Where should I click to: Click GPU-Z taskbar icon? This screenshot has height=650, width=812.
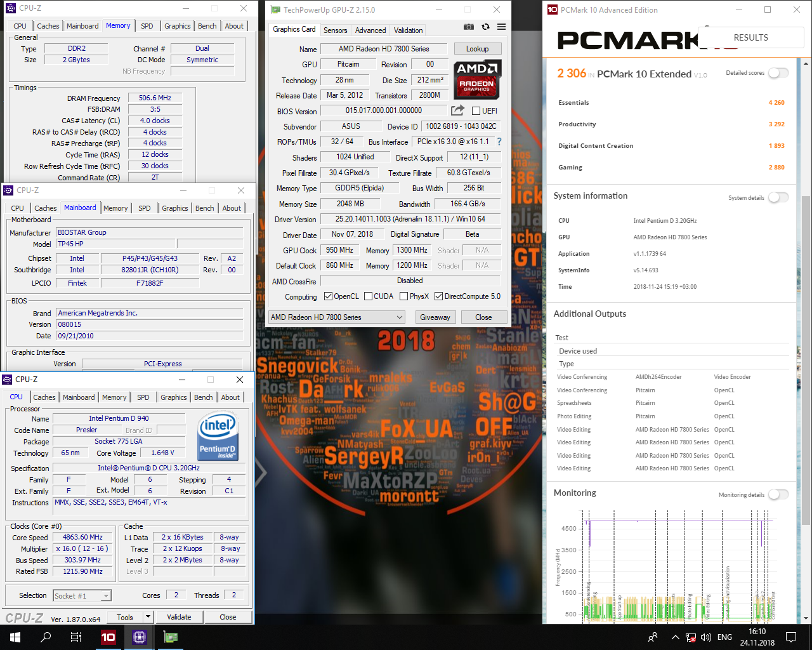point(171,637)
